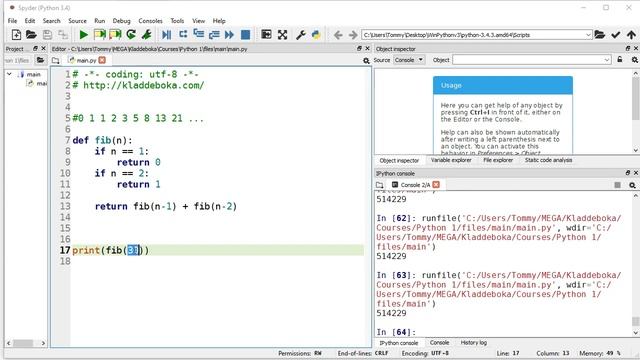Create a new file from the toolbar
The height and width of the screenshot is (360, 640).
[x=16, y=35]
